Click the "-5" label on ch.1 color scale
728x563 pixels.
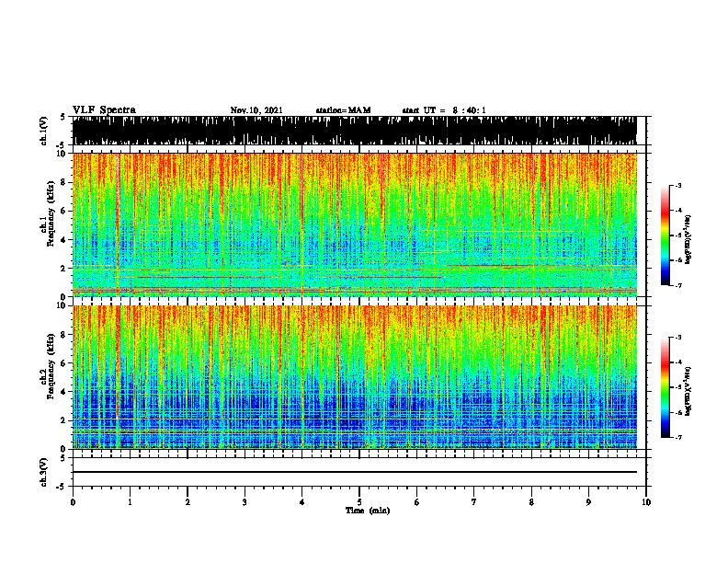(678, 236)
